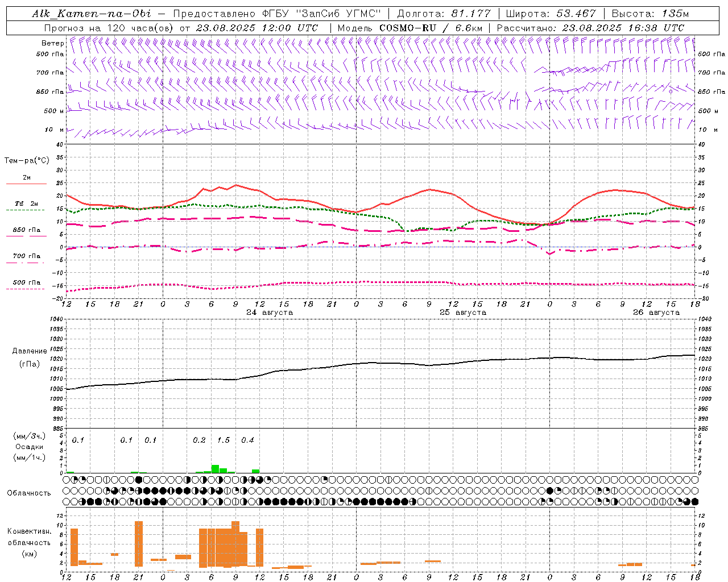Click the "700 гПа" temperature legend label

pos(27,256)
